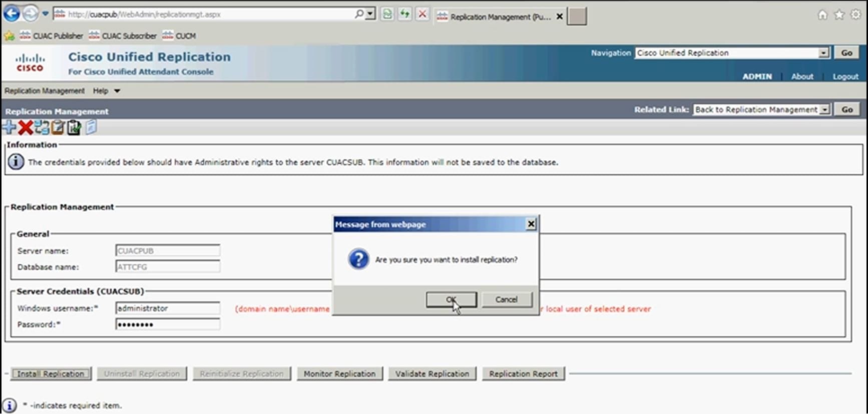Click the Database name field ATTCFG
This screenshot has height=414, width=868.
click(168, 267)
